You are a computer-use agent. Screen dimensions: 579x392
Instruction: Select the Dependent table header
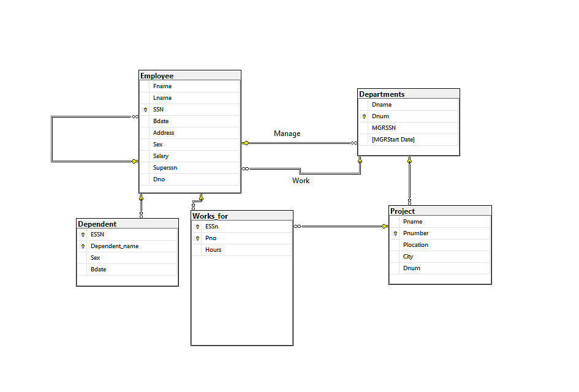tap(127, 224)
